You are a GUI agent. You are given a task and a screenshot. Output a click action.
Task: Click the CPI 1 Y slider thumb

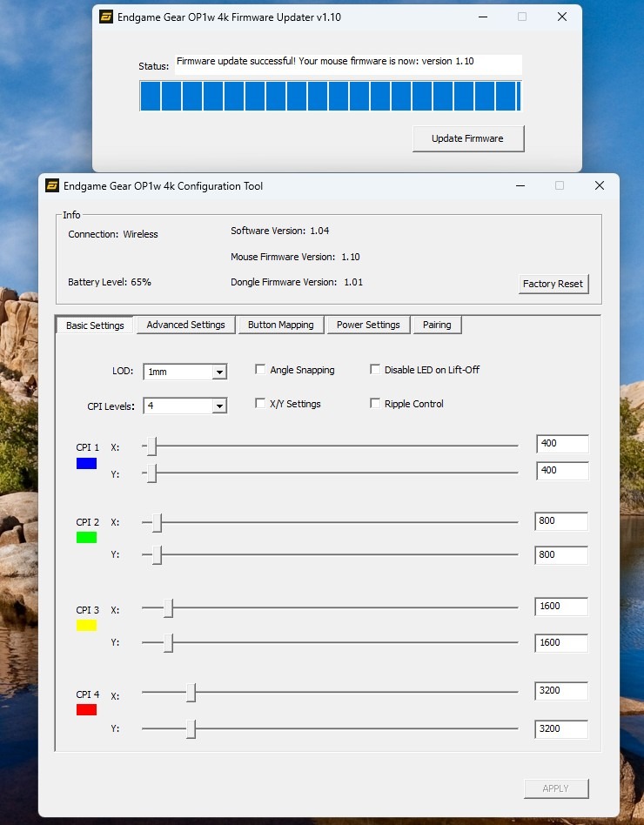(x=151, y=473)
